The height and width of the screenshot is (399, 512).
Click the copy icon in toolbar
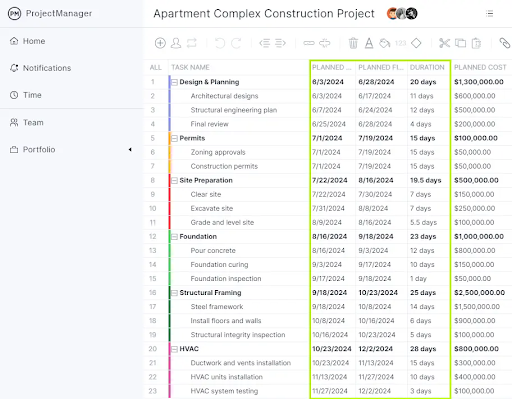[x=460, y=43]
